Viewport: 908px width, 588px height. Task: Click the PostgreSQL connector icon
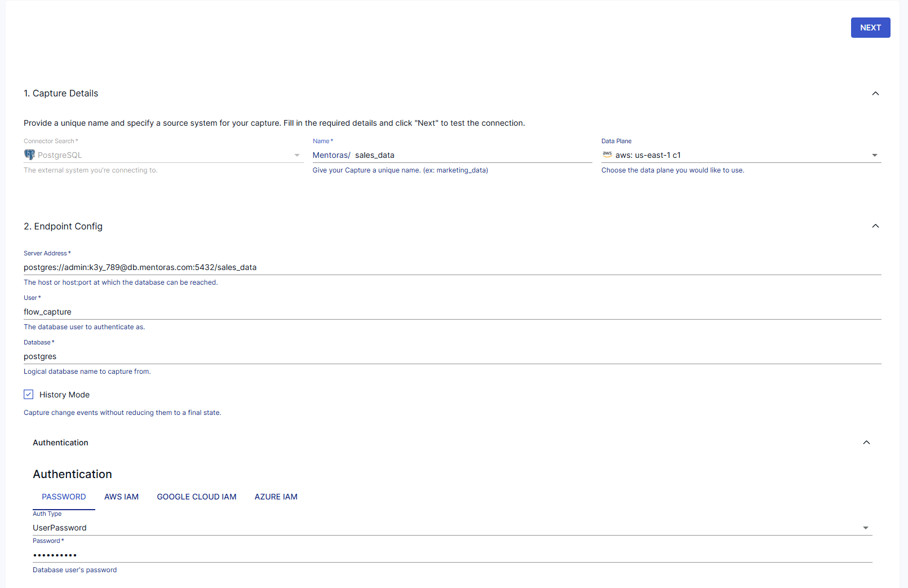tap(29, 154)
